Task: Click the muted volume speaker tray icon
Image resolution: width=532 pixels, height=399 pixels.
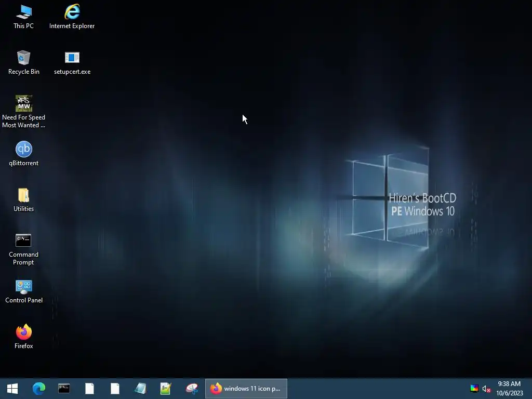Action: [x=486, y=389]
